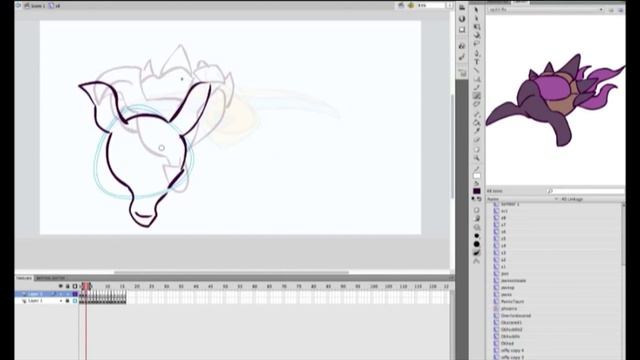Screen dimensions: 640x360
Task: Click timeline red playhead marker
Action: [86, 286]
